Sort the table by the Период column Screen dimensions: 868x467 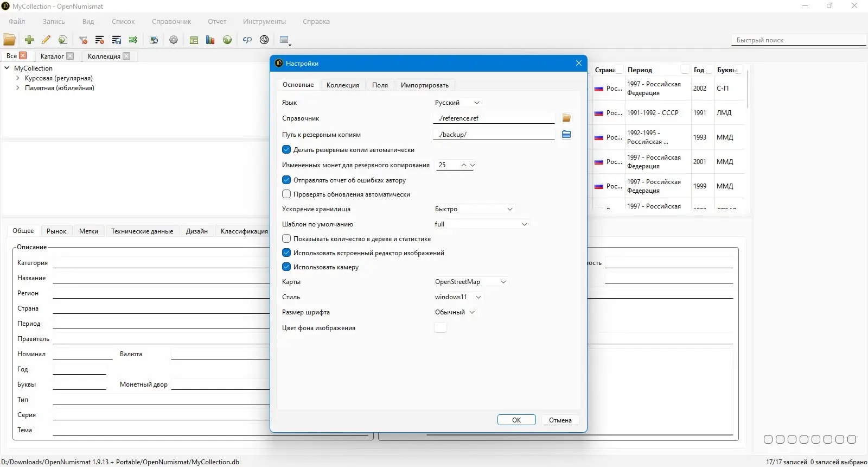click(x=657, y=70)
